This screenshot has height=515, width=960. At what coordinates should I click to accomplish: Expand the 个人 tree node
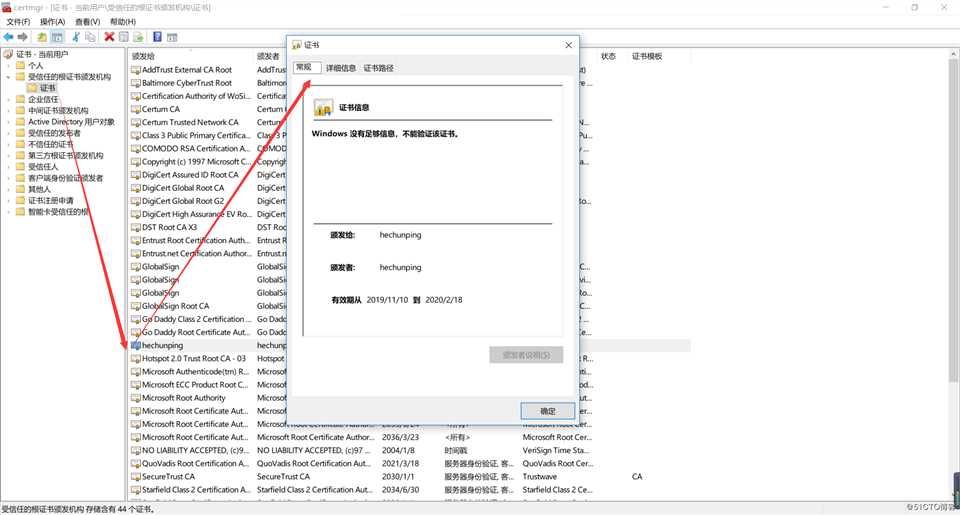9,66
